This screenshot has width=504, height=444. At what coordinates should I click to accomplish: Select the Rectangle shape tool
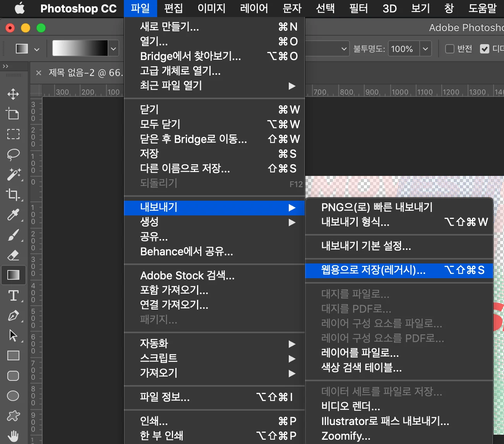pos(13,356)
